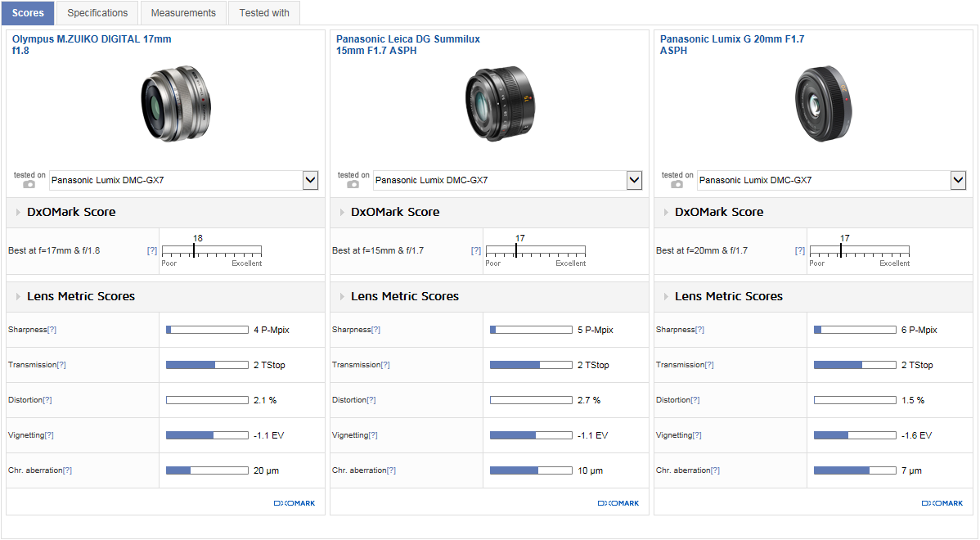This screenshot has width=980, height=540.
Task: Click the help [?] beside Best at f=17mm
Action: tap(152, 250)
